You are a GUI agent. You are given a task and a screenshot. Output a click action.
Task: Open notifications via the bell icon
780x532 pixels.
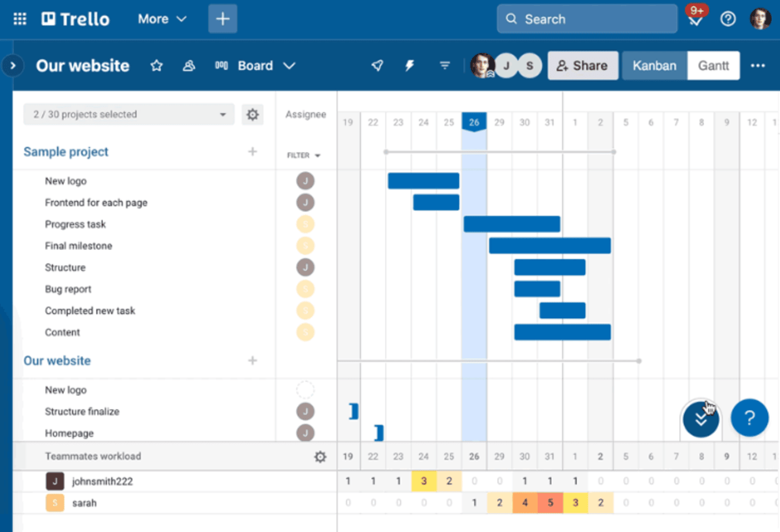pos(695,19)
